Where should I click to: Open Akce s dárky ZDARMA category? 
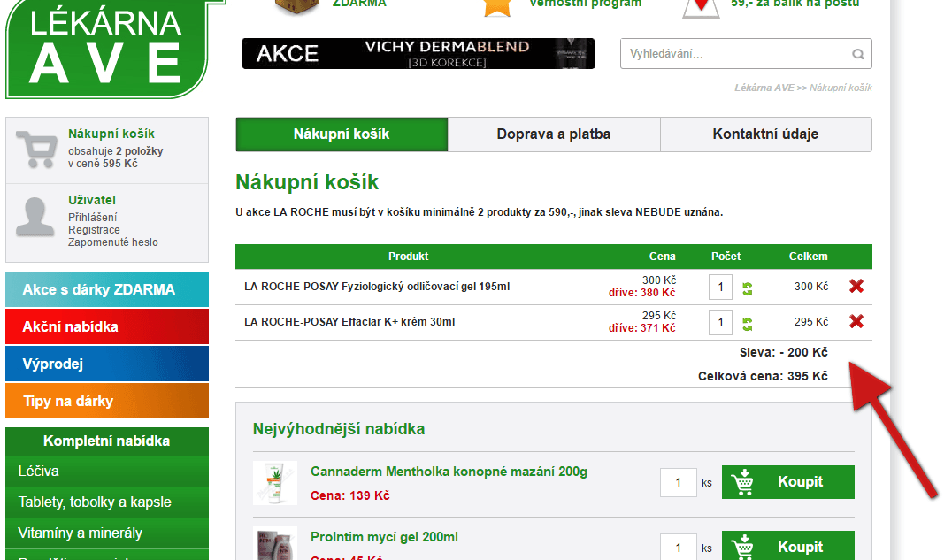point(107,289)
